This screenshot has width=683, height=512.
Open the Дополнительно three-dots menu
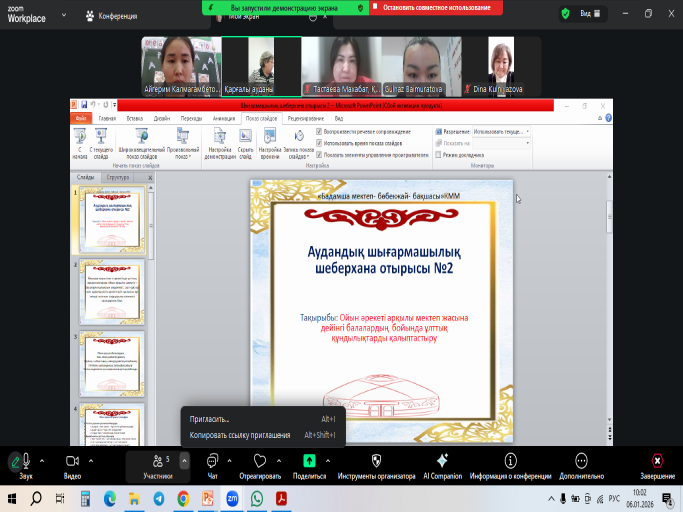[582, 461]
